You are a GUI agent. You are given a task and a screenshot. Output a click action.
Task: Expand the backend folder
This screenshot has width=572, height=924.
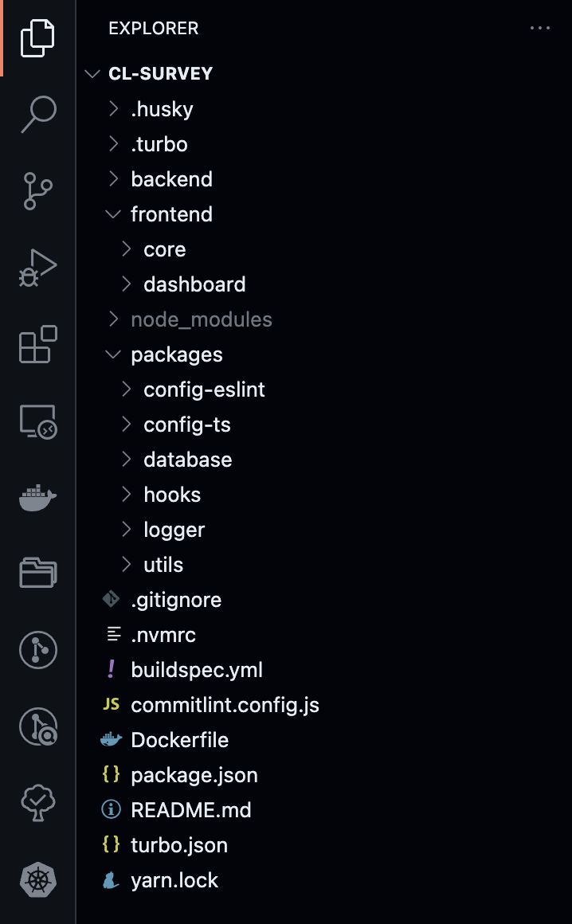171,179
